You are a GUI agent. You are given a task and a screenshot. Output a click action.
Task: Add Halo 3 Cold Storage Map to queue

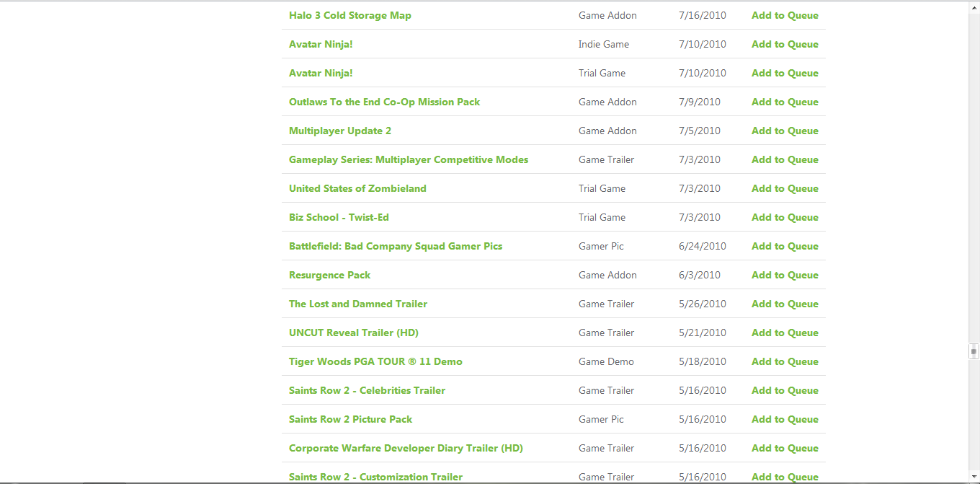pyautogui.click(x=785, y=15)
